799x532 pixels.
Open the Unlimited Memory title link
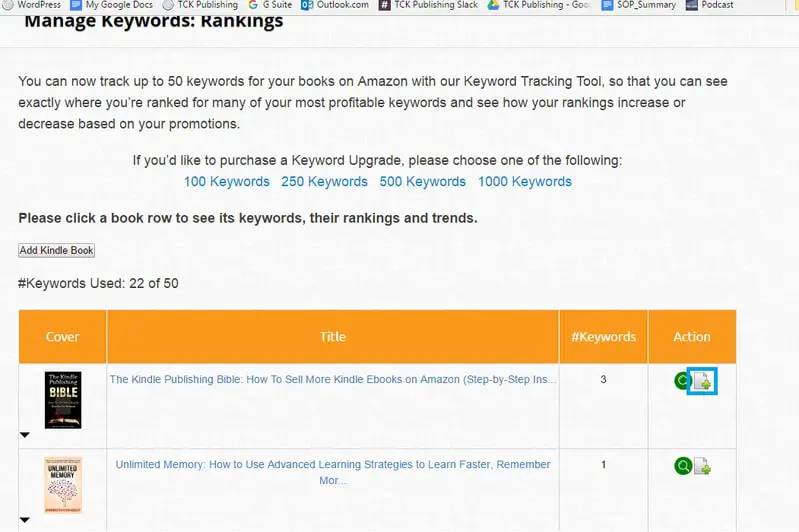point(333,472)
